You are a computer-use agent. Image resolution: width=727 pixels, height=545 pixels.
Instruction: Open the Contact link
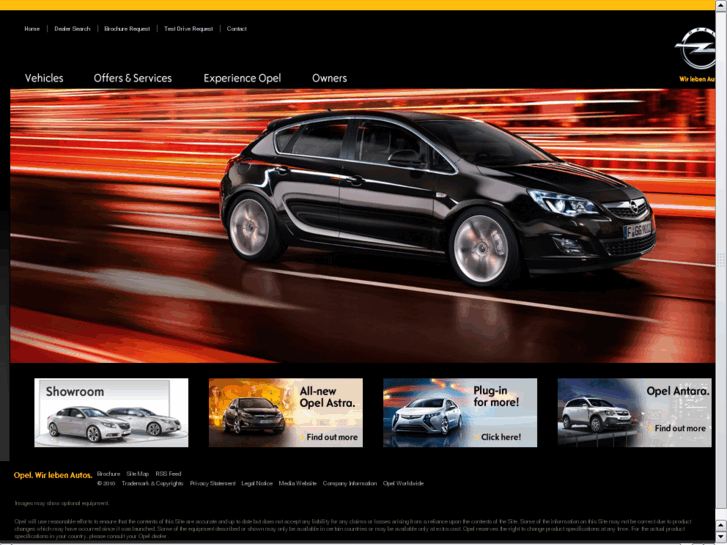[236, 29]
